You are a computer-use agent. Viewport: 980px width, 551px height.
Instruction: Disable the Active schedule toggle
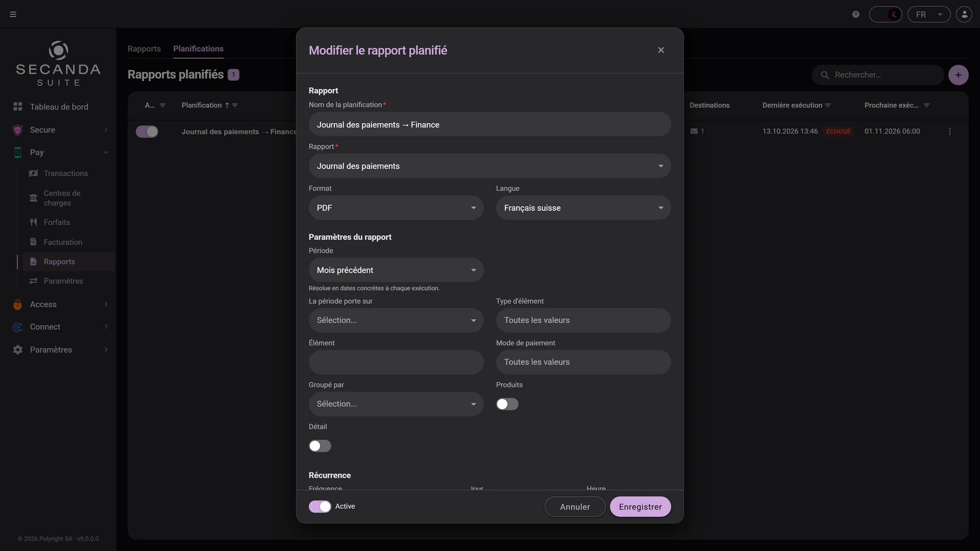[x=320, y=507]
